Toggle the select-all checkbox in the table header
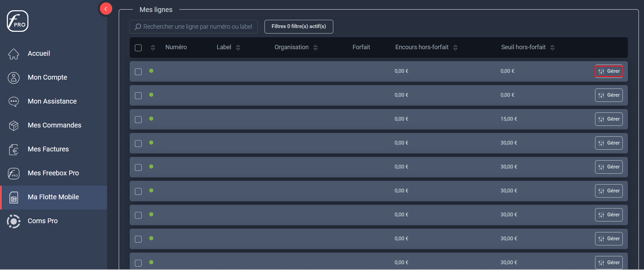 (x=138, y=48)
